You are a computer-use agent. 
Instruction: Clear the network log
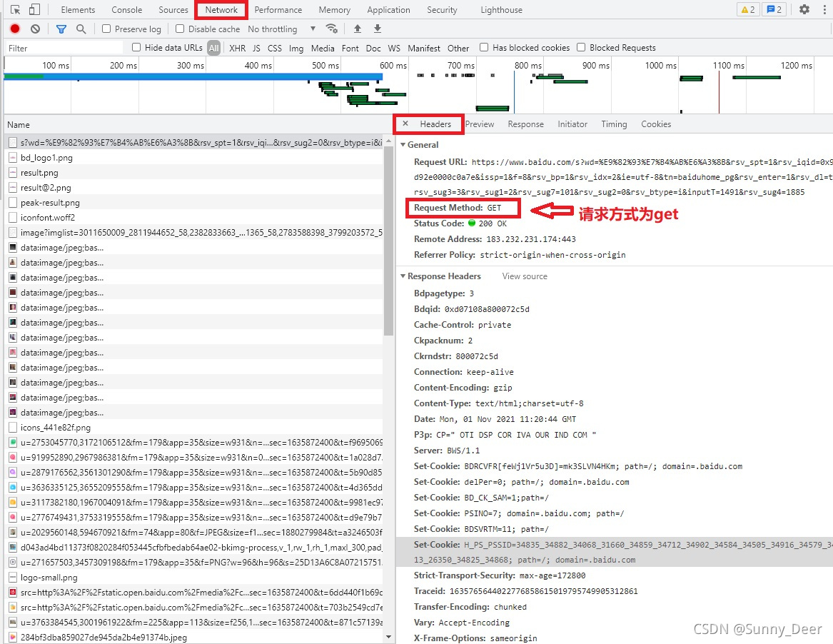point(35,29)
